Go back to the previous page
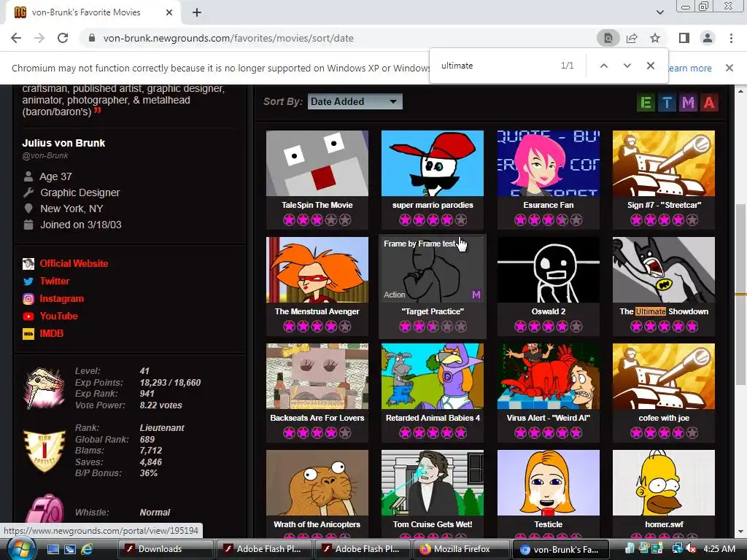747x560 pixels. (16, 38)
